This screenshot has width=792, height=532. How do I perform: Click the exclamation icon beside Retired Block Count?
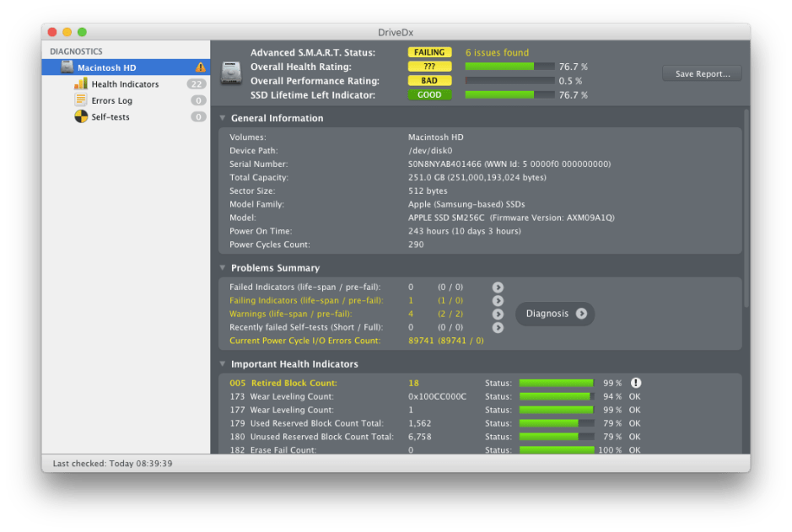[636, 383]
